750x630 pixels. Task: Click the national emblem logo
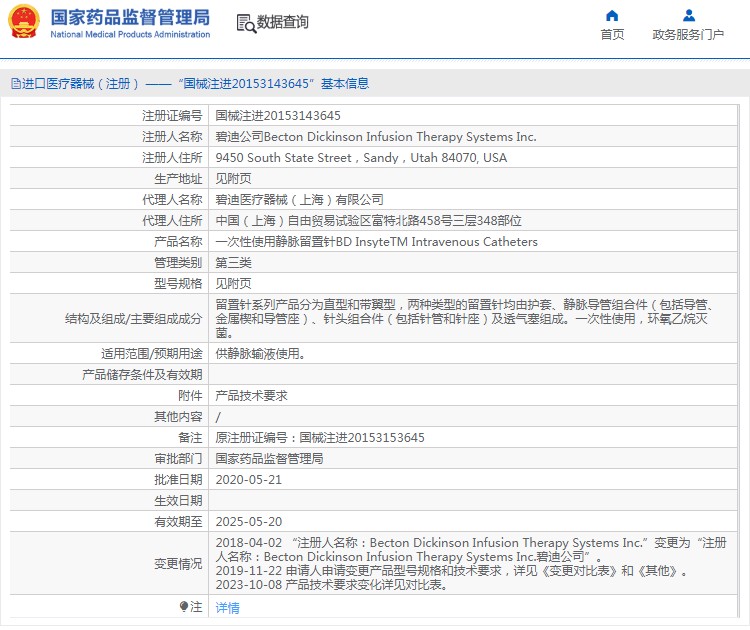(23, 22)
